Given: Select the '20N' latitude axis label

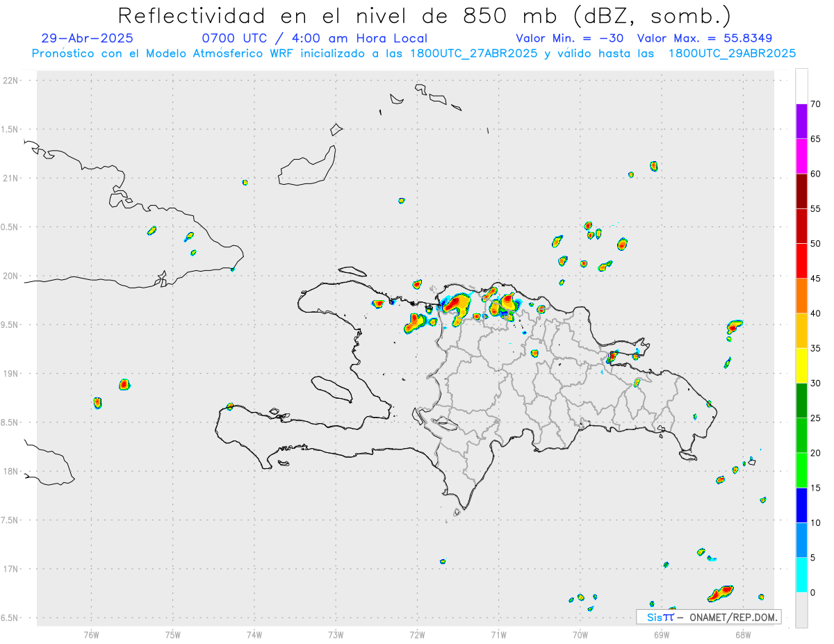Looking at the screenshot, I should 10,276.
